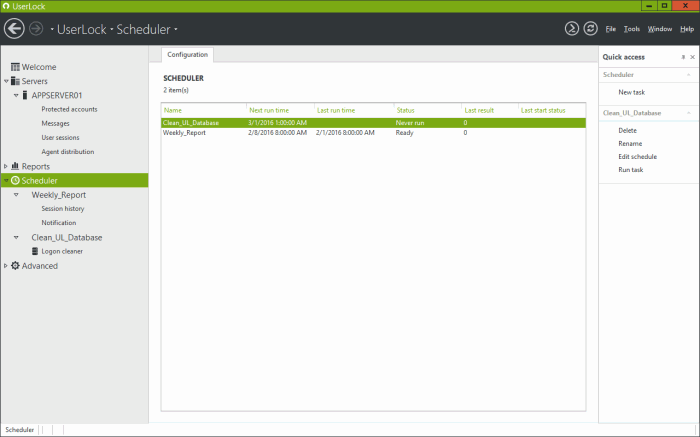The height and width of the screenshot is (437, 700).
Task: Click the Servers icon in tree
Action: [x=15, y=81]
